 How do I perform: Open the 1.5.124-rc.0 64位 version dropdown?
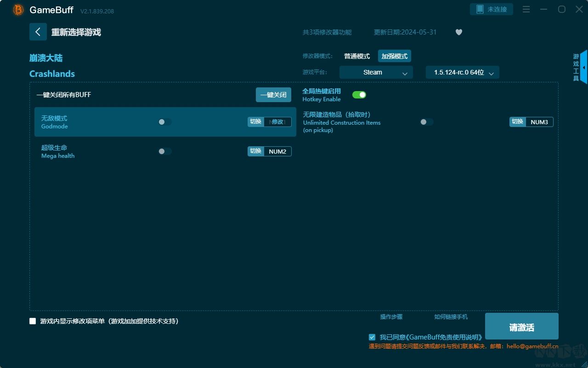462,72
